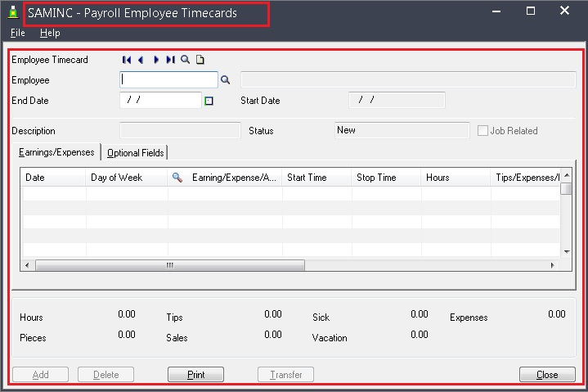Go to last Employee Timecard record
Image resolution: width=588 pixels, height=392 pixels.
coord(170,60)
